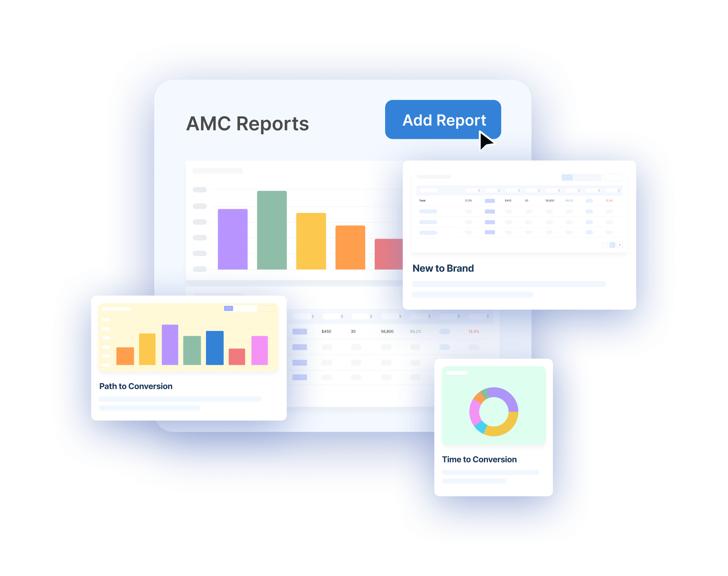The image size is (728, 576).
Task: Open the New to Brand report
Action: (x=444, y=267)
